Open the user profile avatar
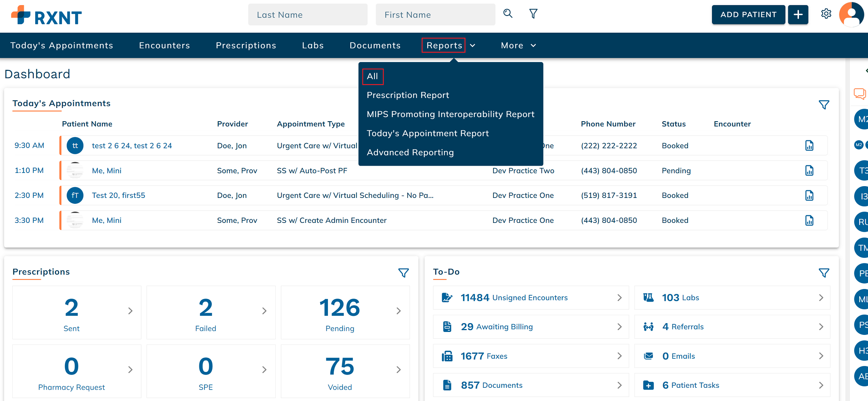Screen dimensions: 868x401 point(852,15)
